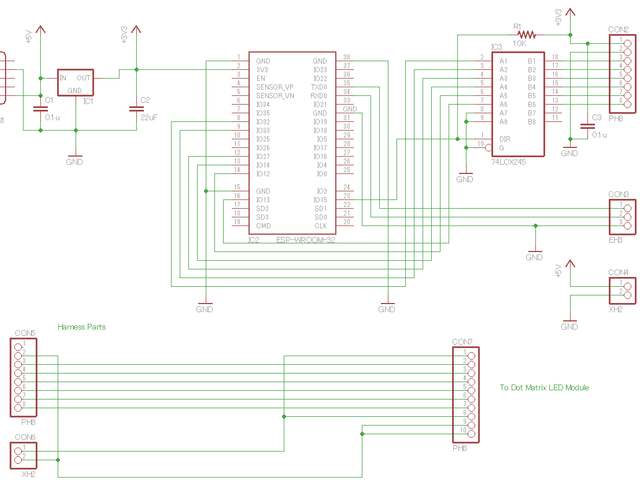640x480 pixels.
Task: Click the TXD0 pin label
Action: (x=319, y=86)
